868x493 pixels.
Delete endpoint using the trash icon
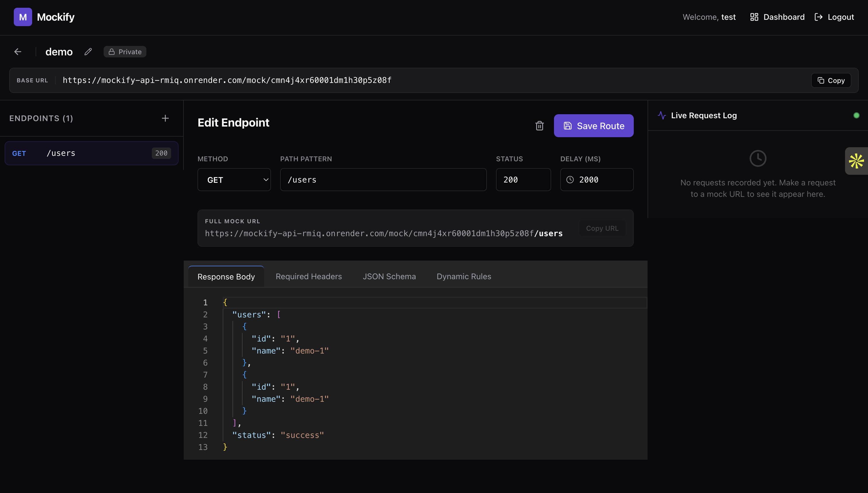tap(540, 126)
